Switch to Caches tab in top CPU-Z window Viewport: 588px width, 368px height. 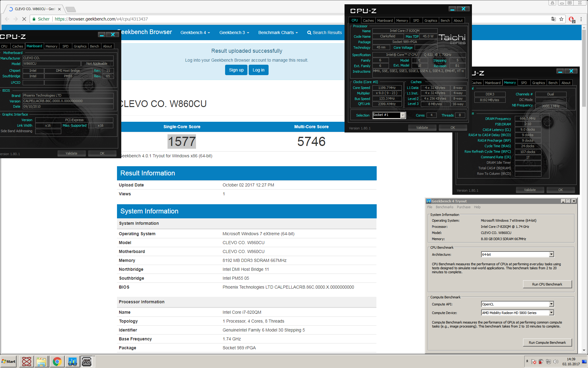tap(368, 21)
